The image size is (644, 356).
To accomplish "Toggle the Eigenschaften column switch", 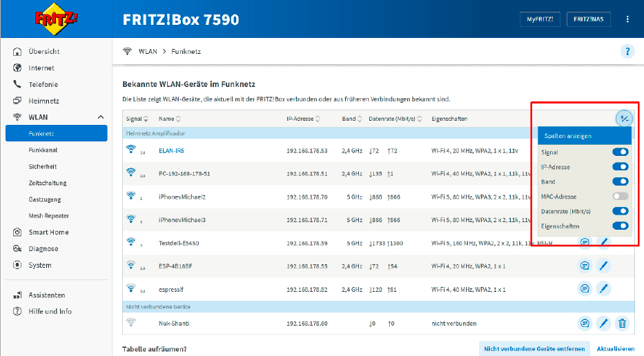I will [x=620, y=226].
